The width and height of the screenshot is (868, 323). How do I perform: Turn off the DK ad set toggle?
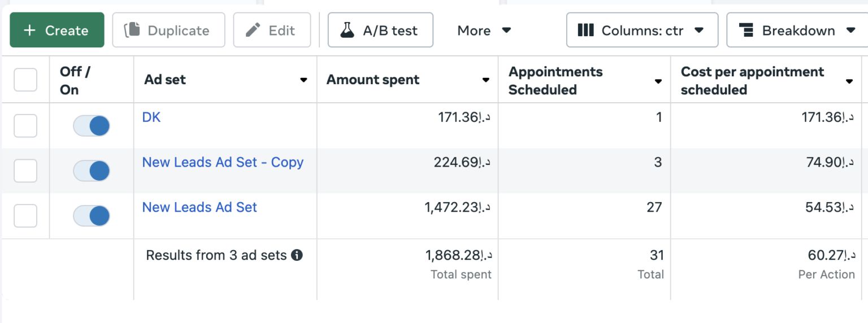pyautogui.click(x=92, y=125)
